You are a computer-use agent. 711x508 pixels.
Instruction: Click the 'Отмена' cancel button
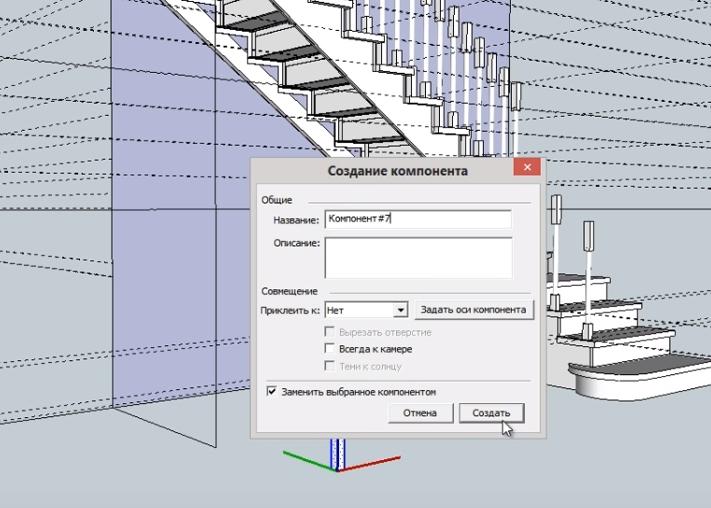[x=420, y=413]
